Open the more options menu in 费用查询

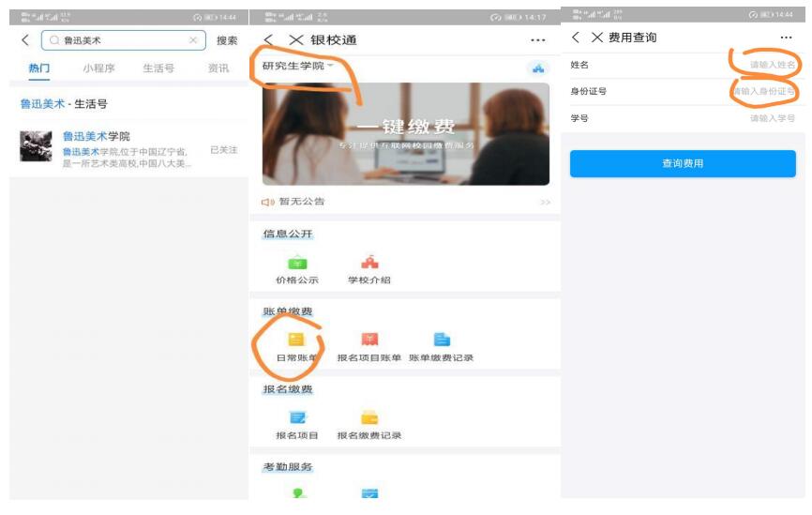click(786, 38)
